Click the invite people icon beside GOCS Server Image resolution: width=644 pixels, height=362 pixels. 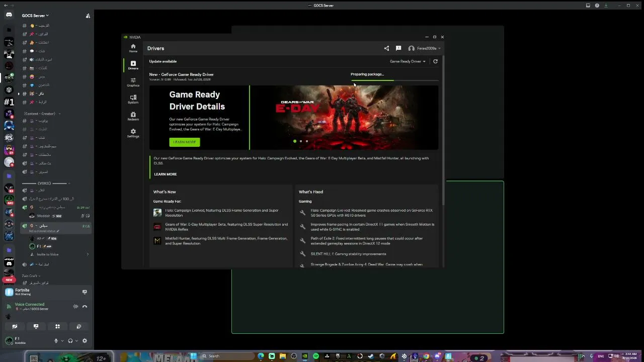tap(88, 16)
